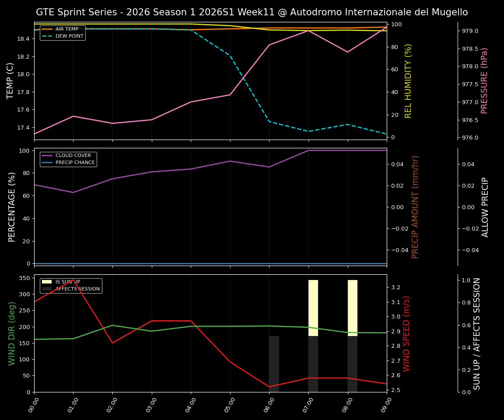Screen dimensions: 504x420
Task: Click the red WIND SPEED line
Action: click(x=175, y=321)
